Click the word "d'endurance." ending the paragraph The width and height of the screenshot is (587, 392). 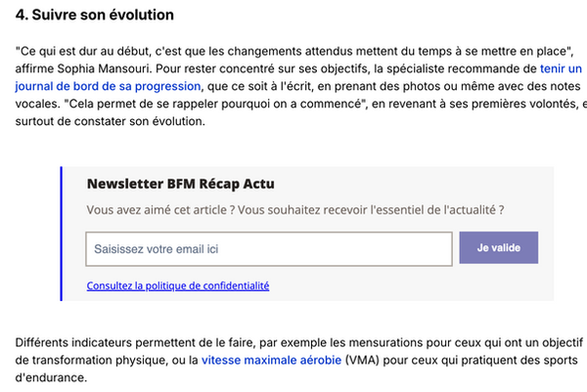[51, 377]
